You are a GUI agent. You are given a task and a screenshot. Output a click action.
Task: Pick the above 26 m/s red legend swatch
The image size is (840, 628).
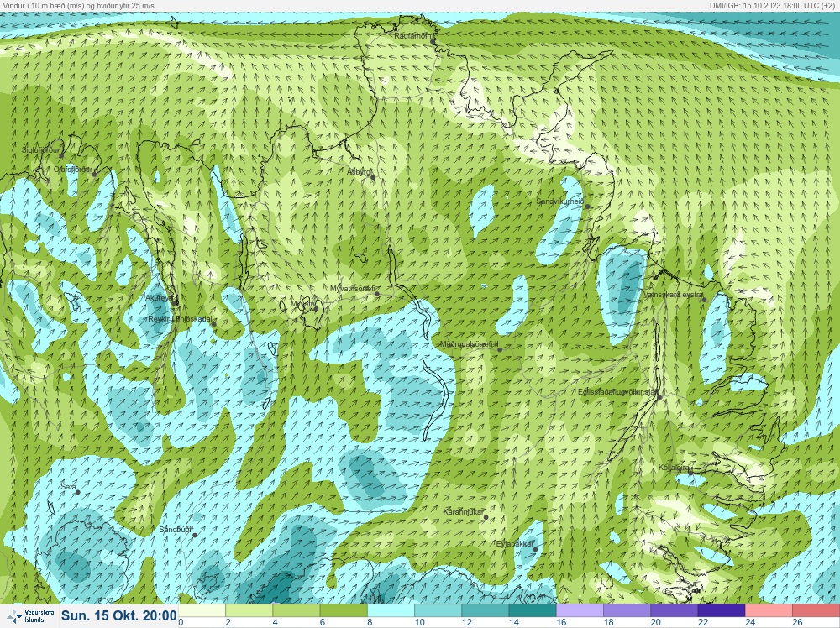tap(816, 610)
